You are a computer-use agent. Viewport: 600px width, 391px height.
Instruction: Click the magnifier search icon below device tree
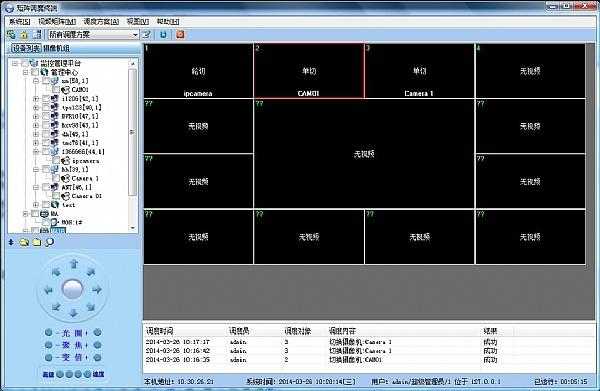pyautogui.click(x=49, y=242)
